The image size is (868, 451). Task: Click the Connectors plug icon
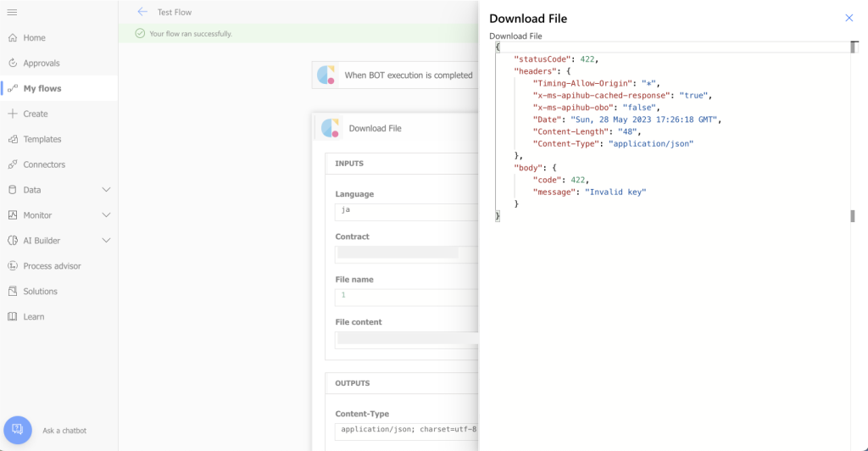pos(13,164)
